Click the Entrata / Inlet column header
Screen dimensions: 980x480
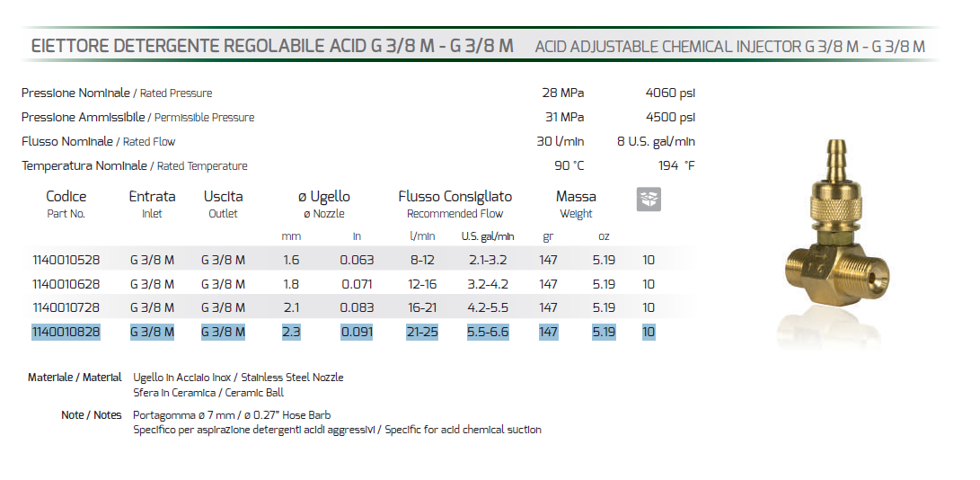tap(152, 204)
